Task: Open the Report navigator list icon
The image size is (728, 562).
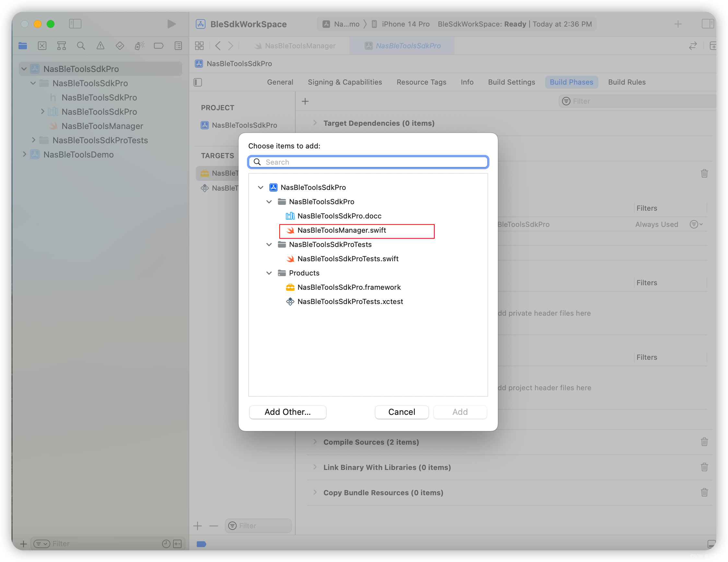Action: (x=178, y=46)
